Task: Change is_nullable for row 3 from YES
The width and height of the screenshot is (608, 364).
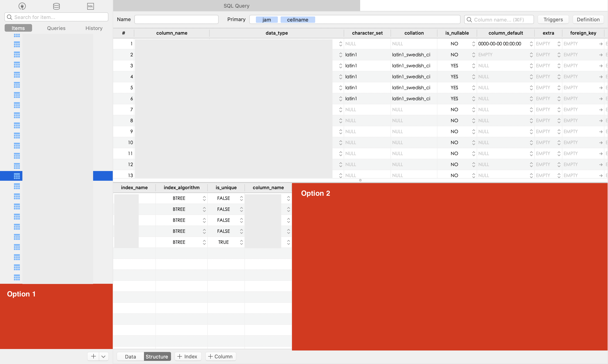Action: coord(473,65)
